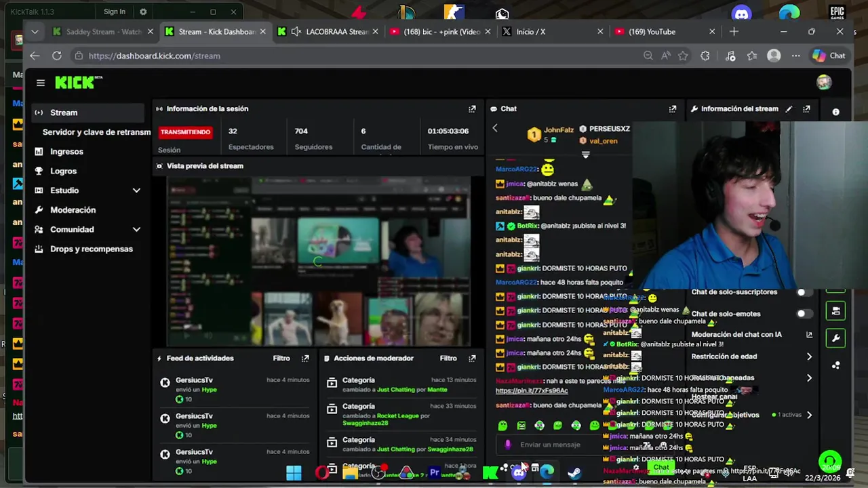Select the camera panel icon in right sidebar

[835, 311]
